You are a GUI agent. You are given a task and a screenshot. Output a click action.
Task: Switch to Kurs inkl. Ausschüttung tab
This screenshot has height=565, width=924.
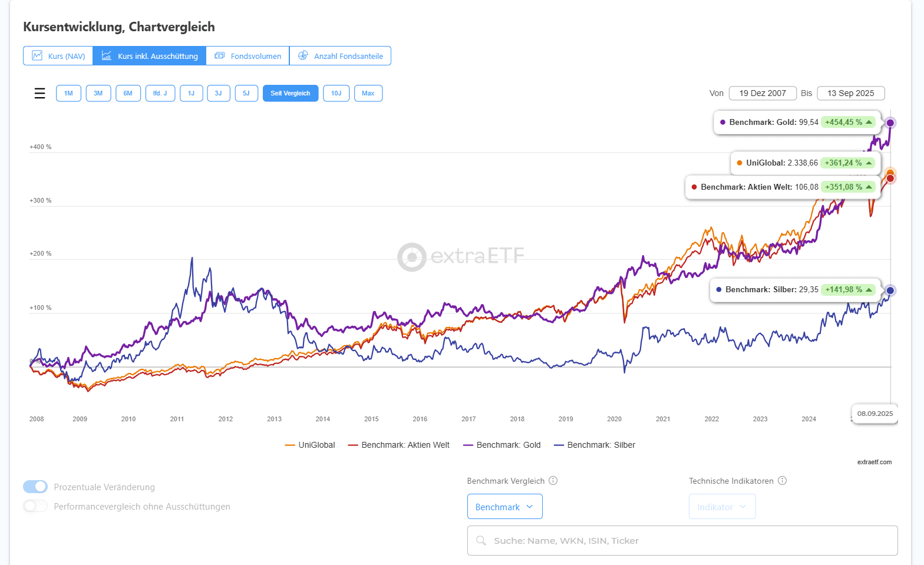tap(150, 56)
